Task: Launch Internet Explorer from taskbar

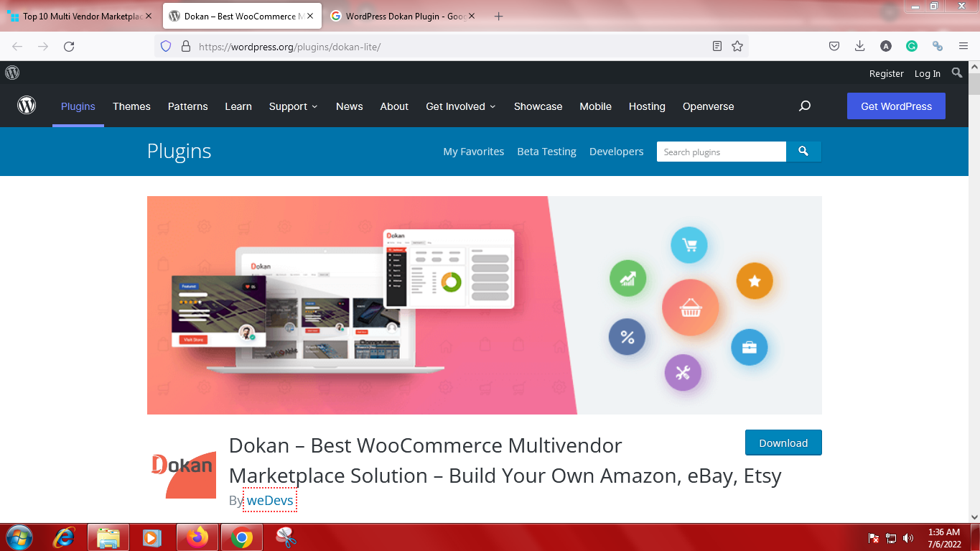Action: click(65, 537)
